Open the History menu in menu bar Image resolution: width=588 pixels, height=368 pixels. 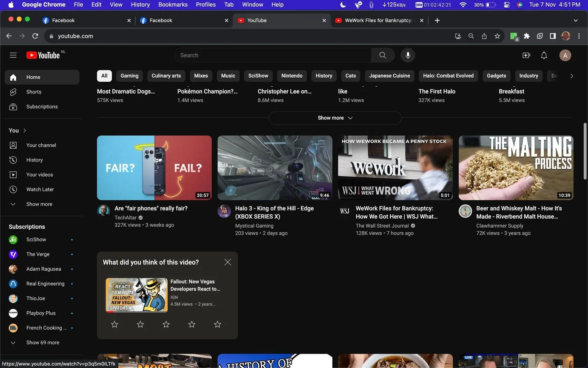(140, 5)
